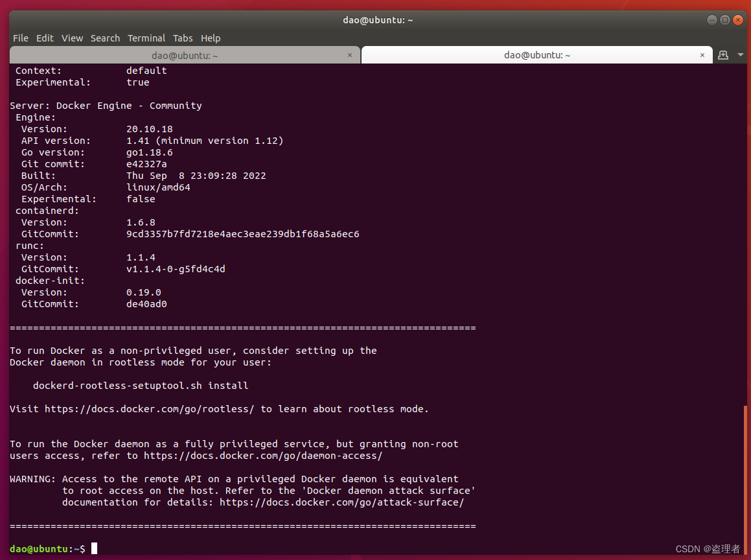Open the tab list dropdown arrow

point(740,55)
